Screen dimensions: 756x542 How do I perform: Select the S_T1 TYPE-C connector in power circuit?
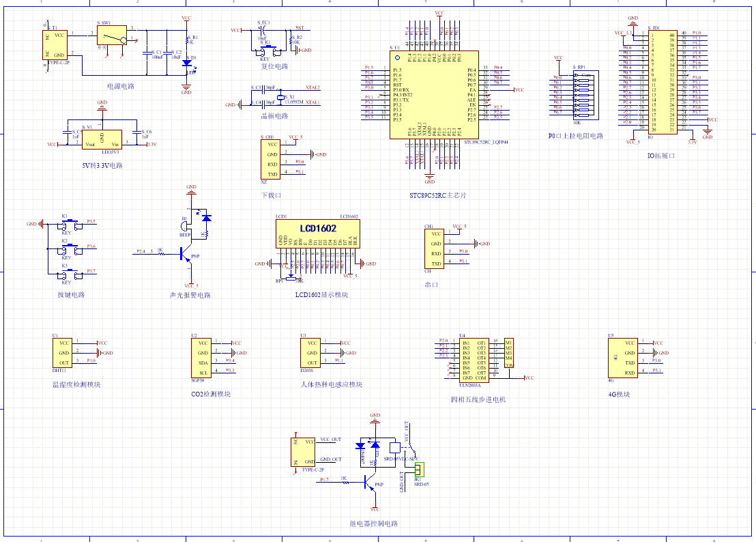[x=55, y=45]
